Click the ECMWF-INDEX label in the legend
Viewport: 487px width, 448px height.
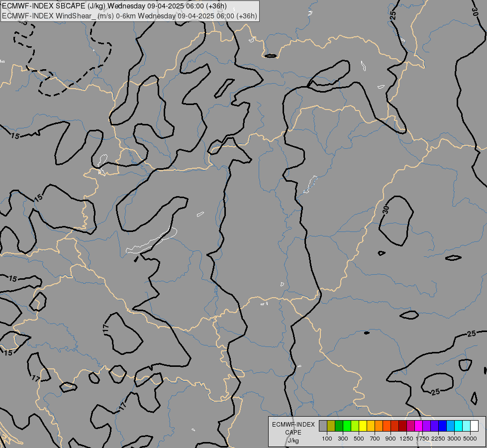[293, 425]
